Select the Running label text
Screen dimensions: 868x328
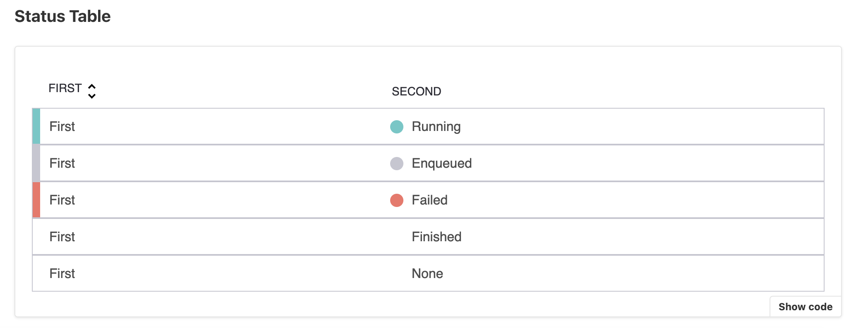436,127
